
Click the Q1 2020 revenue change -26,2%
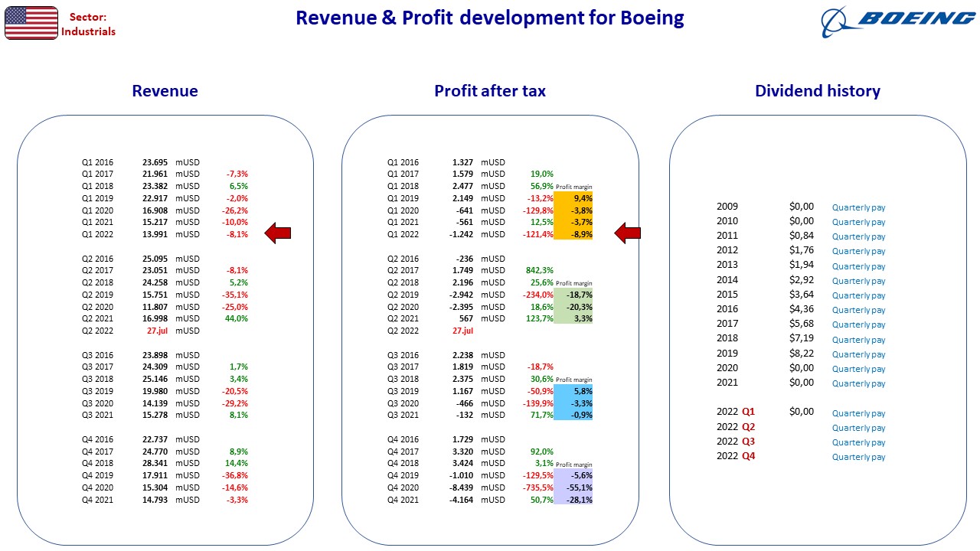coord(235,210)
